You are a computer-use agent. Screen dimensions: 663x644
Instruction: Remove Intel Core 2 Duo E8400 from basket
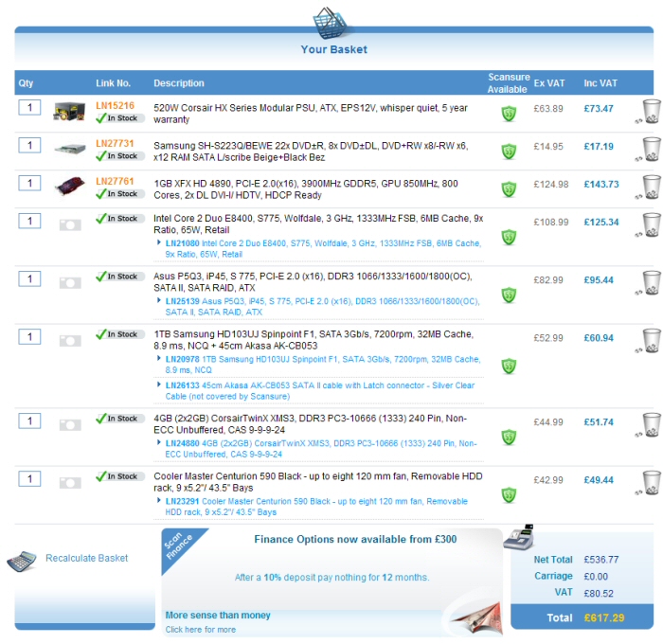pyautogui.click(x=650, y=225)
